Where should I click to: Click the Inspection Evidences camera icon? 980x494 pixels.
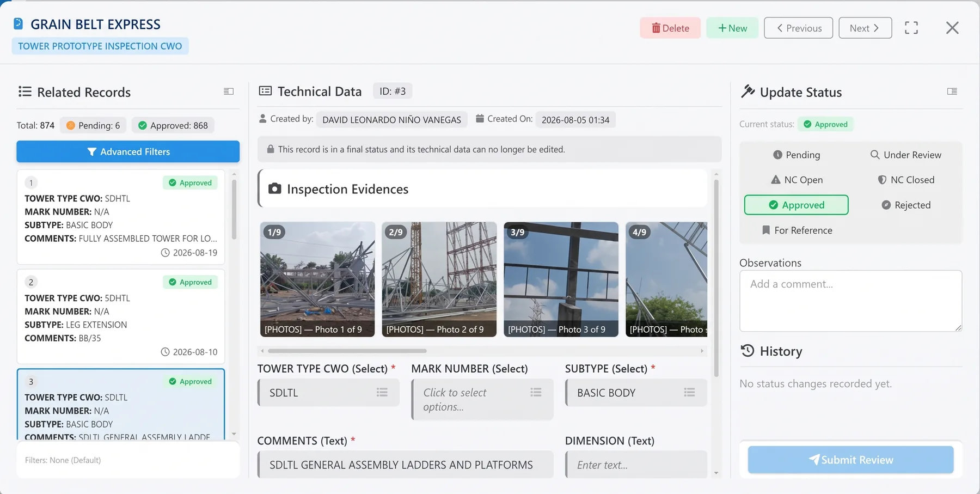click(275, 188)
